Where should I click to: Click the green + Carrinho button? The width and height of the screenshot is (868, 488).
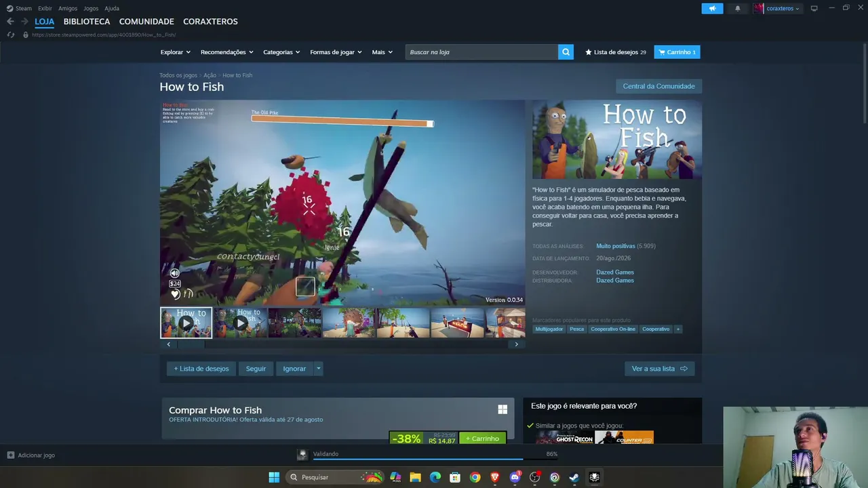483,439
